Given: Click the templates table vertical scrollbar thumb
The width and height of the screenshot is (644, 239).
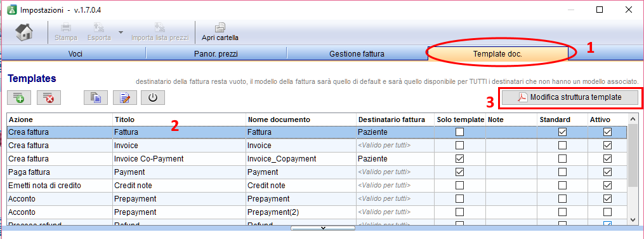Looking at the screenshot, I should pyautogui.click(x=633, y=156).
